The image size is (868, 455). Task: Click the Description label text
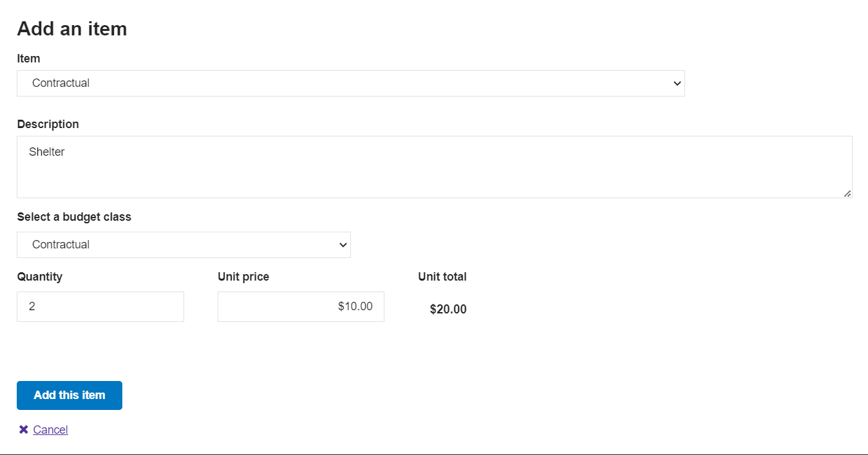(48, 124)
